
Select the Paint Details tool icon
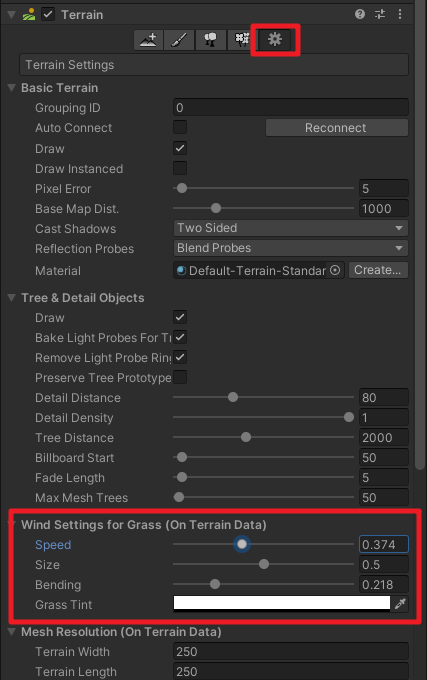click(x=241, y=40)
